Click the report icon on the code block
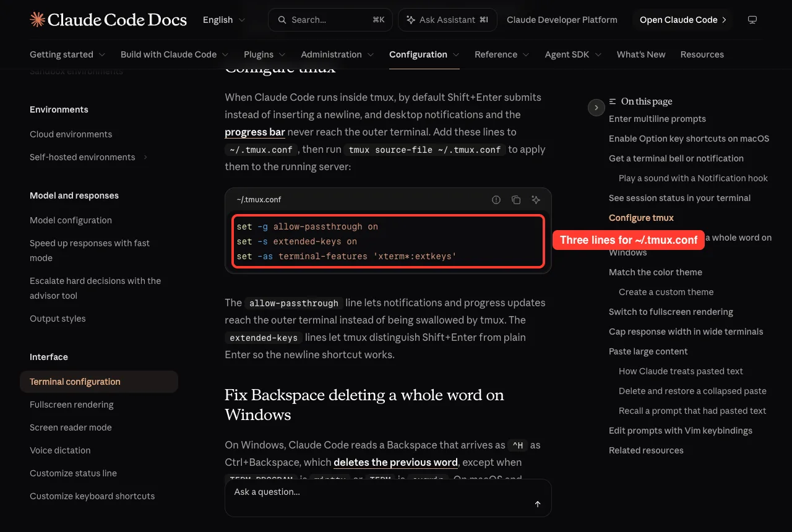Viewport: 792px width, 532px height. pyautogui.click(x=496, y=200)
